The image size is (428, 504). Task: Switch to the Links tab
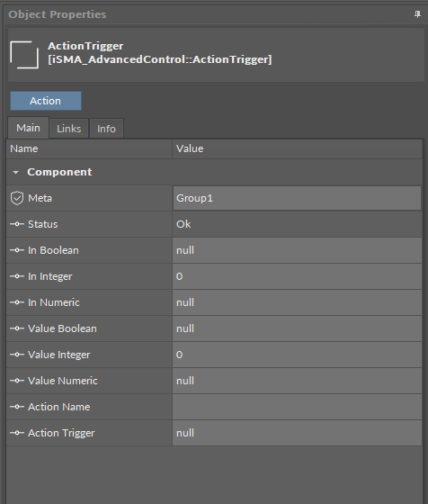(68, 129)
